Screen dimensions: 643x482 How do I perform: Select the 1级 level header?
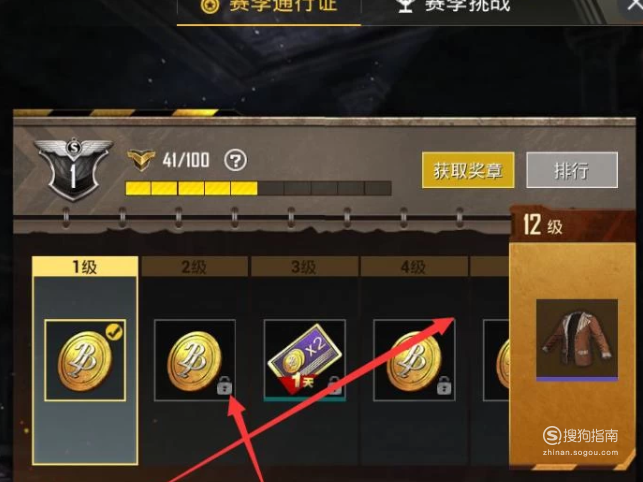[x=85, y=267]
